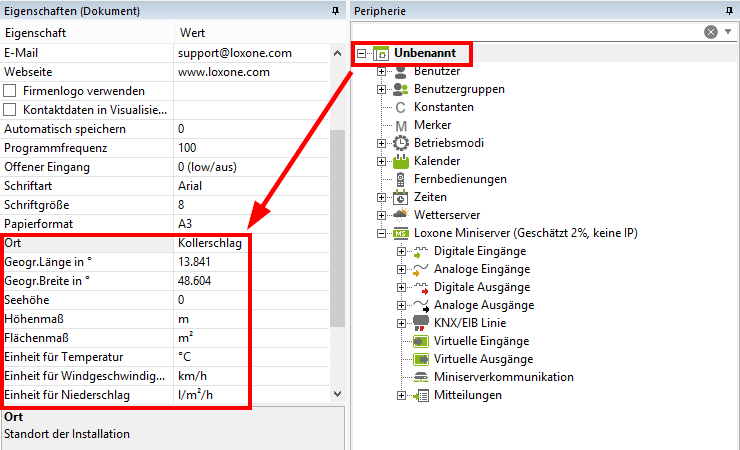Click the Virtuelle Eingänge green icon
This screenshot has height=450, width=740.
coord(420,341)
